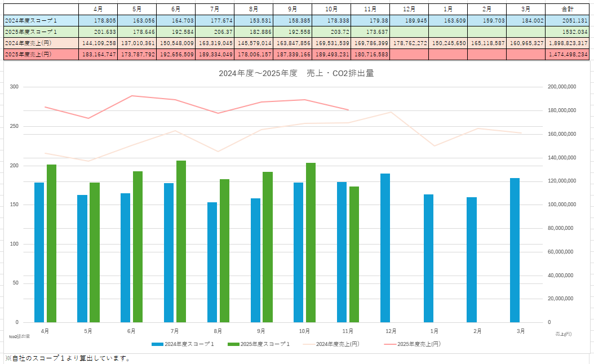Click the green legend swatch for 2025年度スコープ1
Screen dimensions: 594x364
pos(233,344)
